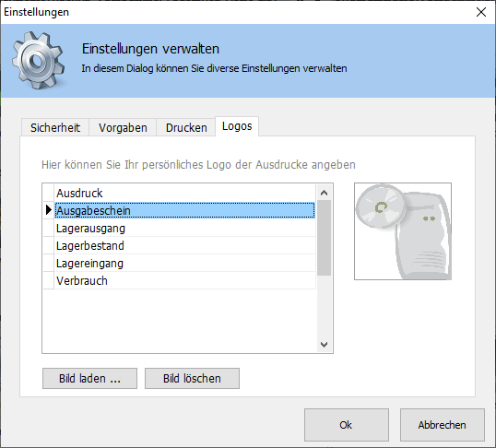Click the gear settings icon in header
The height and width of the screenshot is (448, 496).
tap(39, 60)
